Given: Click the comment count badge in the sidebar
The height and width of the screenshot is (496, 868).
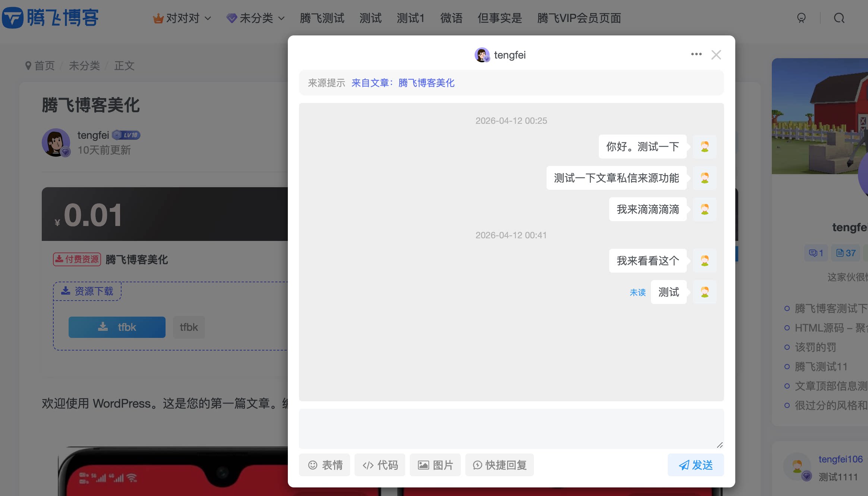Looking at the screenshot, I should 815,253.
